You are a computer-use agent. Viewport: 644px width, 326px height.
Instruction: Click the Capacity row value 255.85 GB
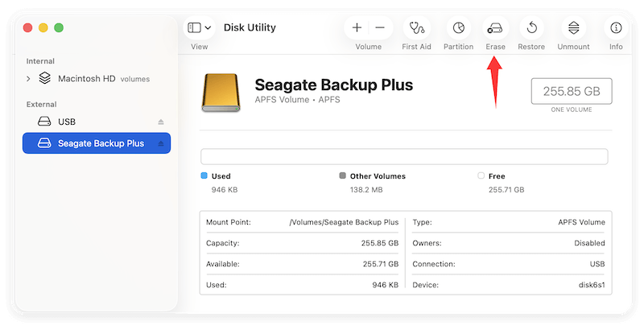[380, 243]
